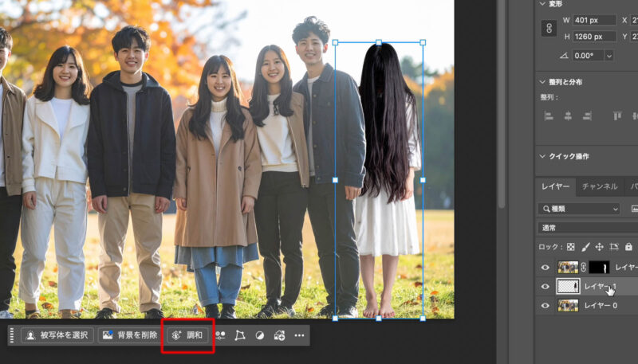Collapse the 整列と分布 section
This screenshot has width=638, height=364.
[x=542, y=82]
